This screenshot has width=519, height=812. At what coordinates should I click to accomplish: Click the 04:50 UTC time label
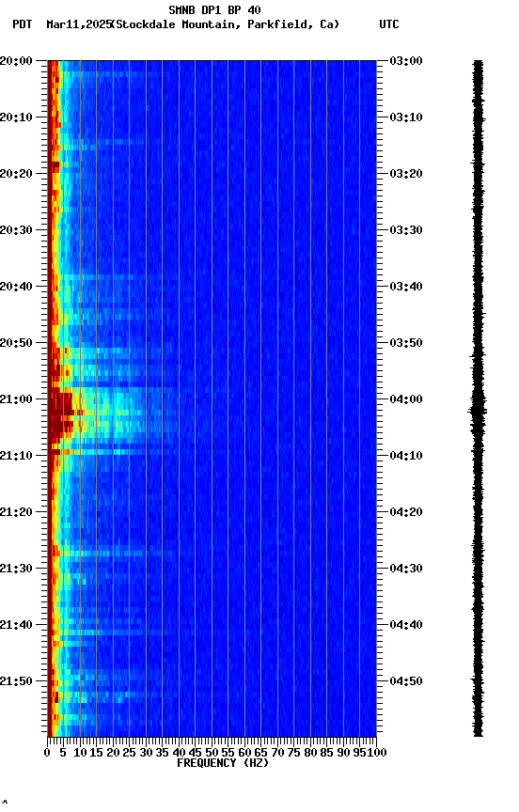click(406, 682)
